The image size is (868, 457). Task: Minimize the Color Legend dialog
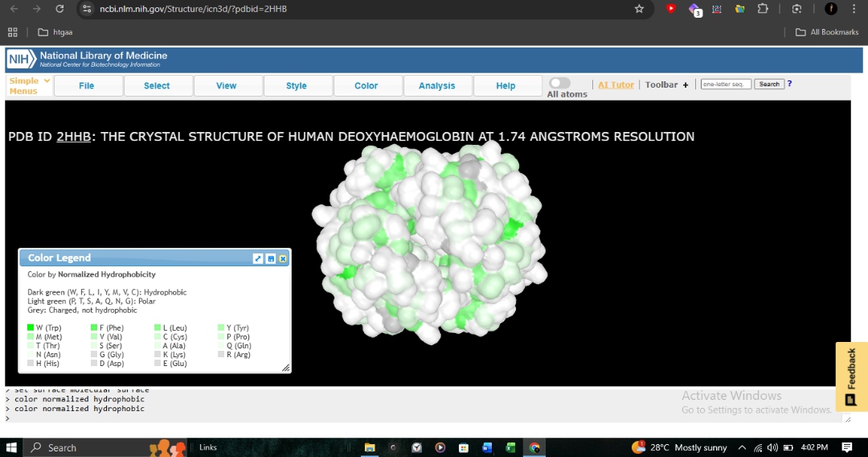[271, 259]
